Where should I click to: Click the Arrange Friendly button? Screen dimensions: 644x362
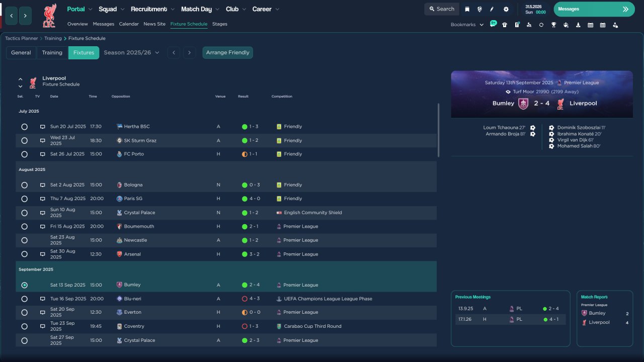228,52
